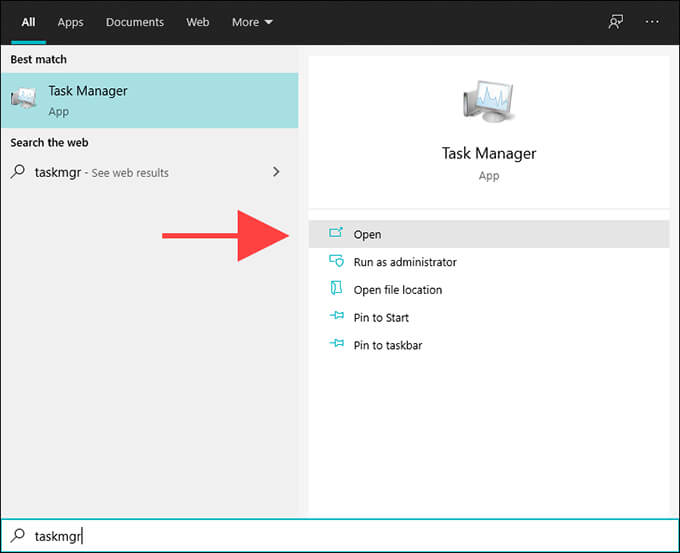Choose Run as administrator
Image resolution: width=680 pixels, height=553 pixels.
click(489, 262)
